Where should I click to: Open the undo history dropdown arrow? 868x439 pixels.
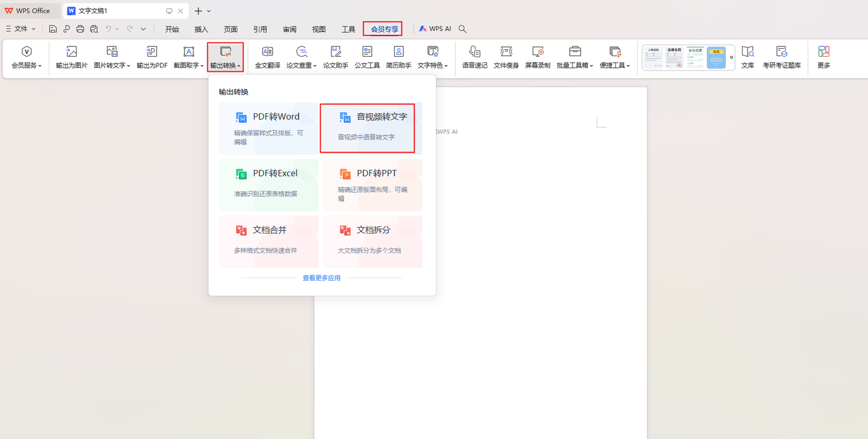[x=117, y=29]
